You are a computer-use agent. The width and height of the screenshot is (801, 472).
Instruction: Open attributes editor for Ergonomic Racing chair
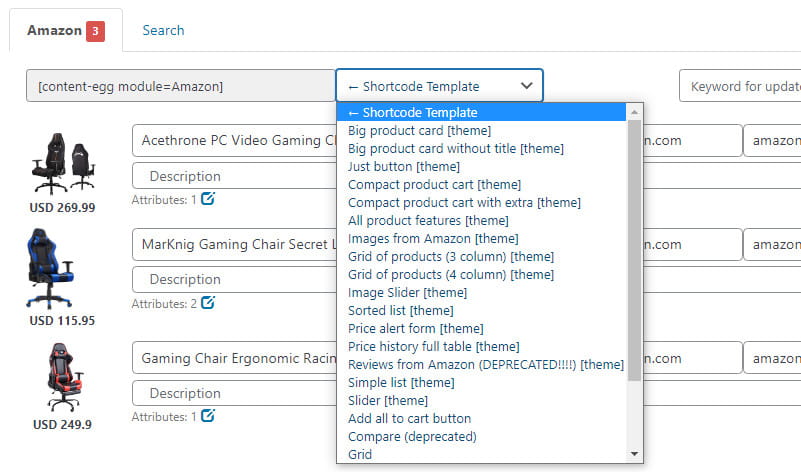click(208, 416)
